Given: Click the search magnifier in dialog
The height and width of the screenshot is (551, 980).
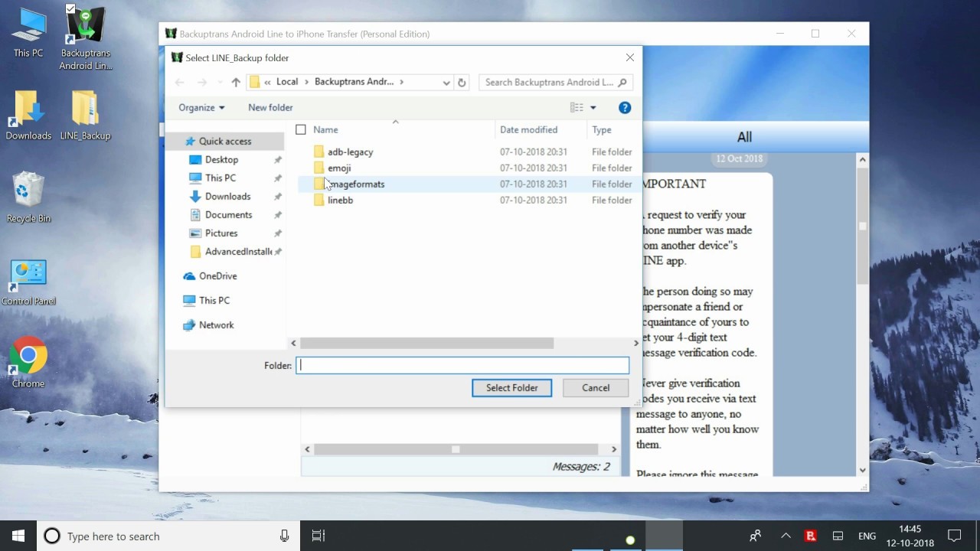Looking at the screenshot, I should click(x=622, y=82).
